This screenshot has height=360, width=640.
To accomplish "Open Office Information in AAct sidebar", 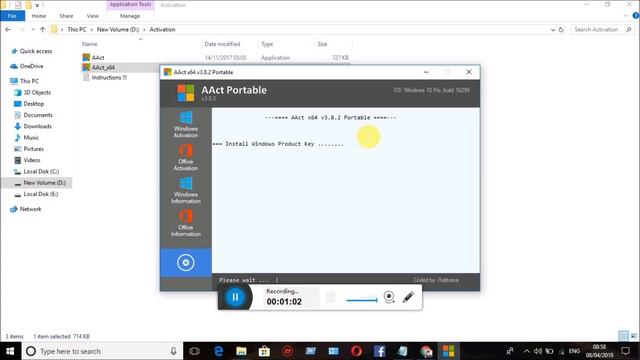I will click(x=186, y=224).
